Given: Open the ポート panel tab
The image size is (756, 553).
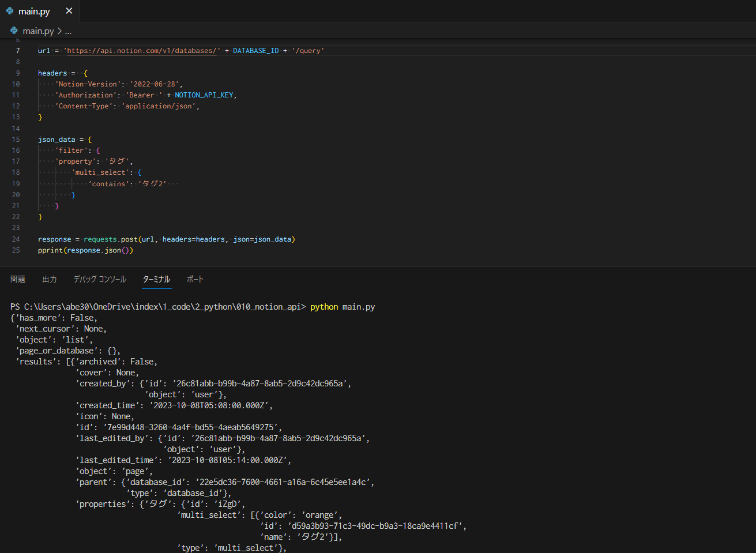Looking at the screenshot, I should pyautogui.click(x=195, y=279).
